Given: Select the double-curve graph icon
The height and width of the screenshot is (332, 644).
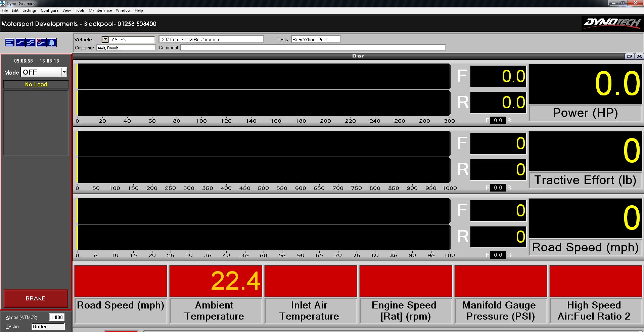Looking at the screenshot, I should tap(31, 42).
